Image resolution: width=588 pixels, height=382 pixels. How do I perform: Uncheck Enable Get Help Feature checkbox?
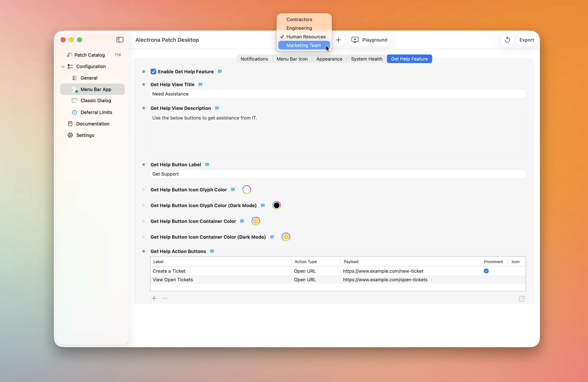point(153,72)
